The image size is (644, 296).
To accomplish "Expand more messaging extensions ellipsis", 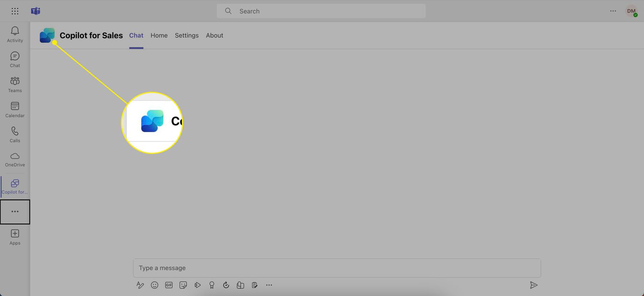I will [269, 285].
